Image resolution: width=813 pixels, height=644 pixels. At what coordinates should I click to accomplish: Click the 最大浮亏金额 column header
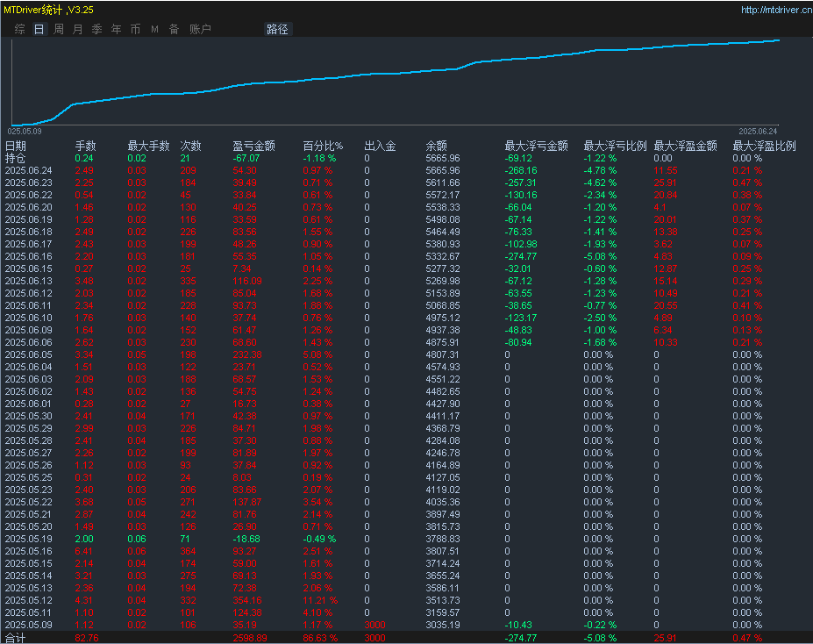click(536, 146)
